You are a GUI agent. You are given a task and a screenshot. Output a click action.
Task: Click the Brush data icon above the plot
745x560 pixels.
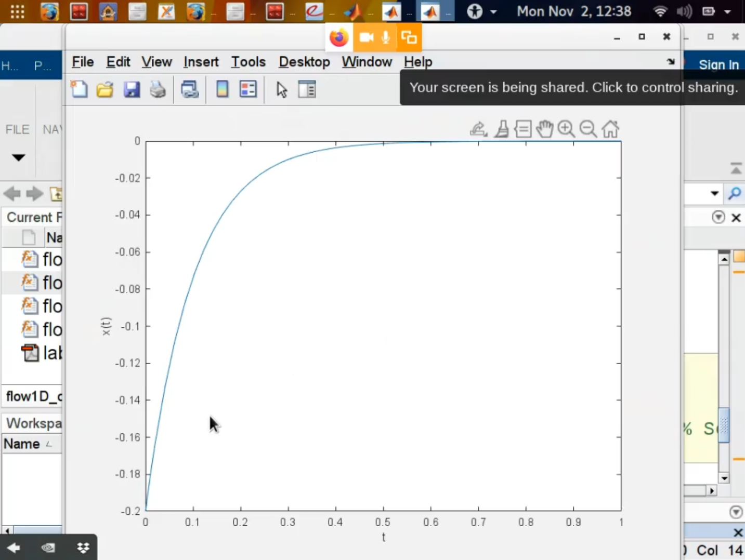tap(502, 129)
